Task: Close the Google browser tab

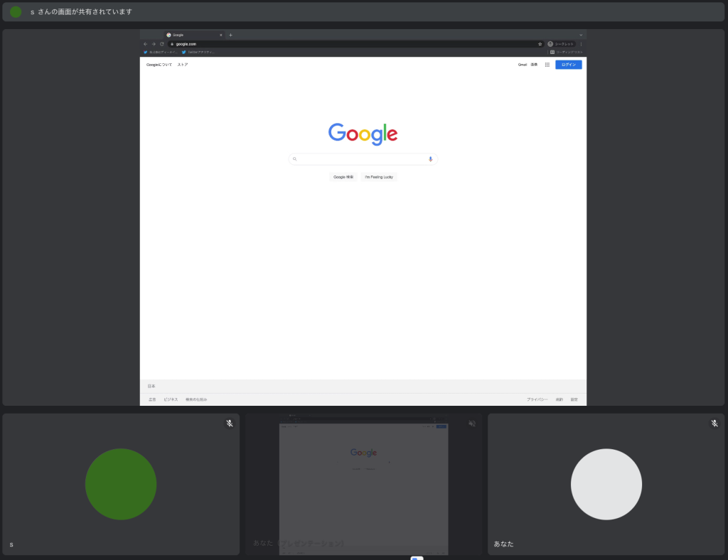Action: pos(221,35)
